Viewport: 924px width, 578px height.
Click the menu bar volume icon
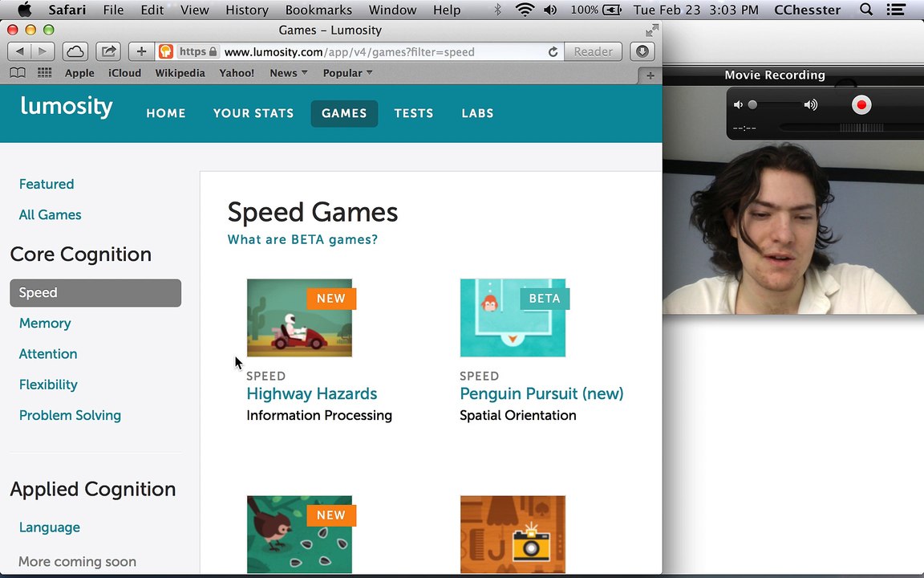(x=550, y=10)
